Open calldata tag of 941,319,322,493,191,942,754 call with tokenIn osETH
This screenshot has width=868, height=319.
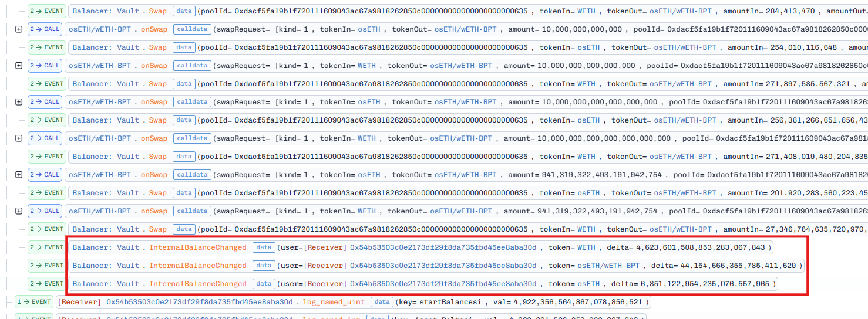coord(193,175)
